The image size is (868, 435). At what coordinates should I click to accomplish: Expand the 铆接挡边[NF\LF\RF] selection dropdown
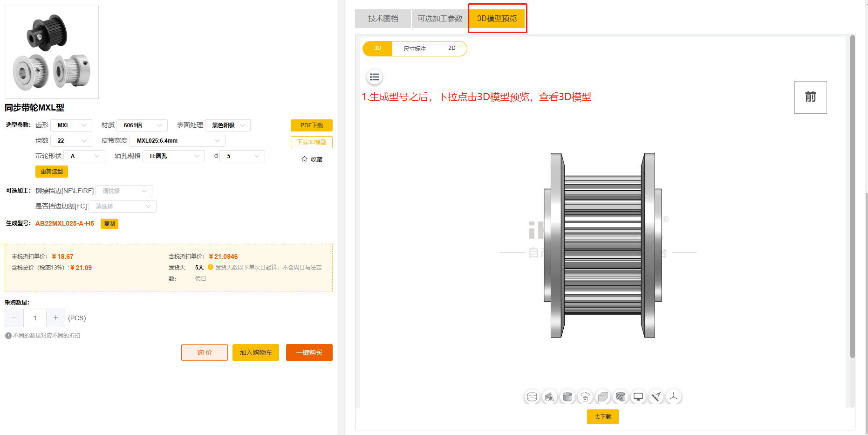(x=123, y=191)
